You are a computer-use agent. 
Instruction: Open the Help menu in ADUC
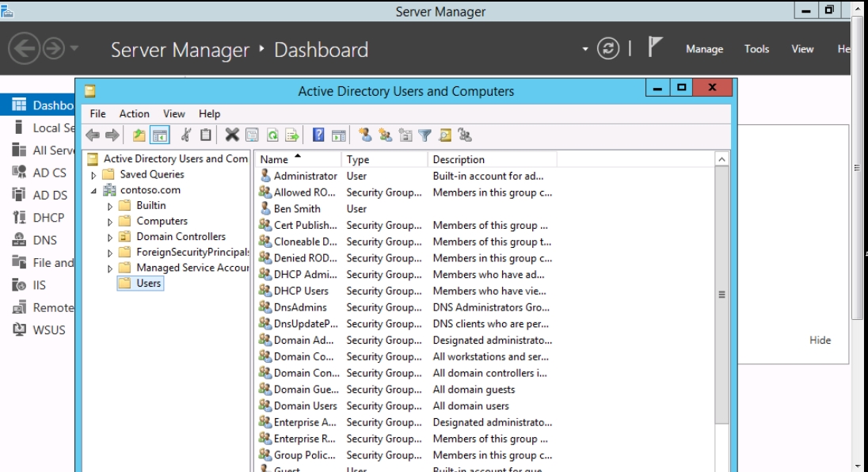tap(209, 113)
